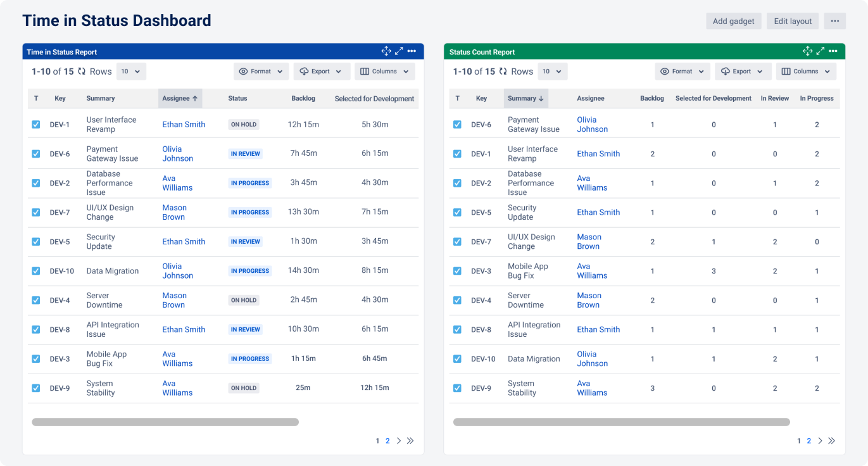Move the Time in Status Report gadget
868x466 pixels.
coord(386,51)
